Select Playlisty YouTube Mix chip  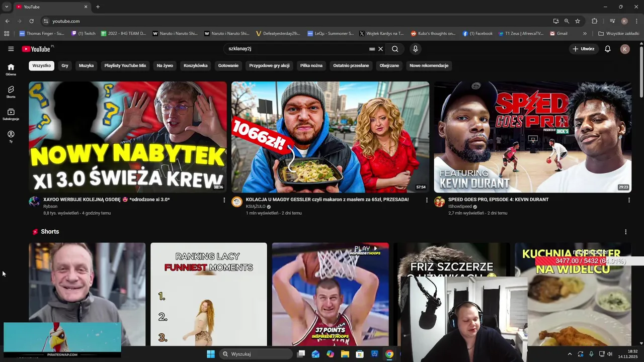pyautogui.click(x=125, y=65)
